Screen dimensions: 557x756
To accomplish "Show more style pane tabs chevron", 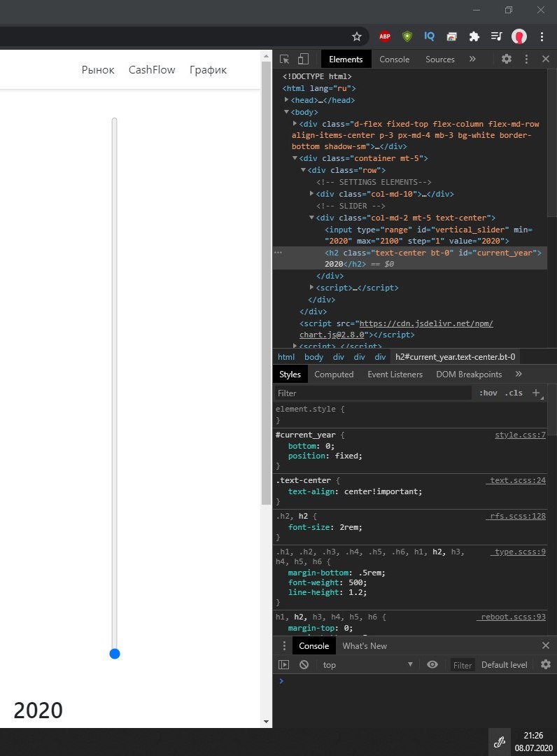I will 519,374.
